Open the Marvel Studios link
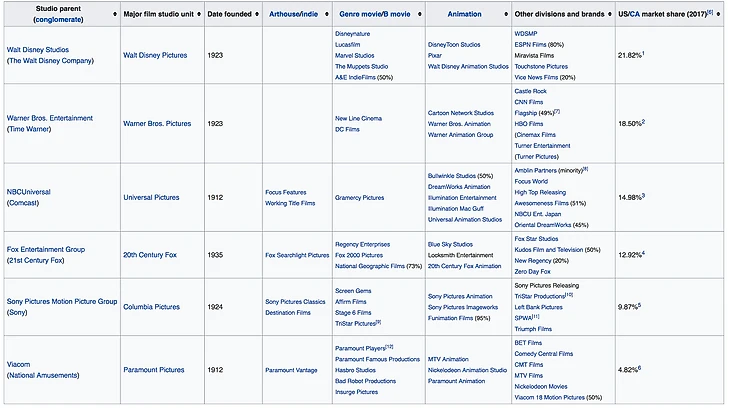The image size is (730, 408). tap(354, 55)
